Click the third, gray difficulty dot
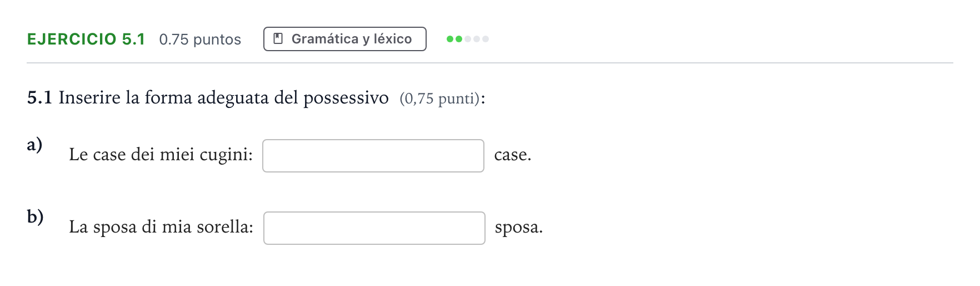 click(468, 39)
